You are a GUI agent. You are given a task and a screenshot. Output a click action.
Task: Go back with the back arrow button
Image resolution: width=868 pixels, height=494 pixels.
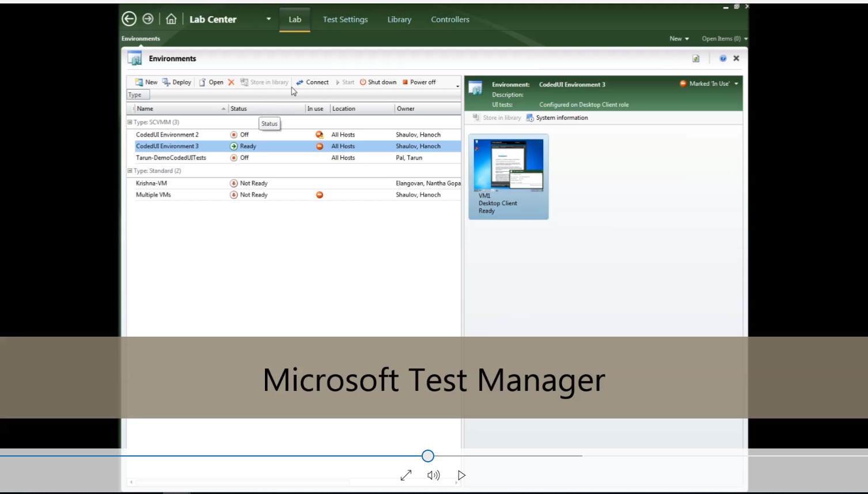point(129,19)
